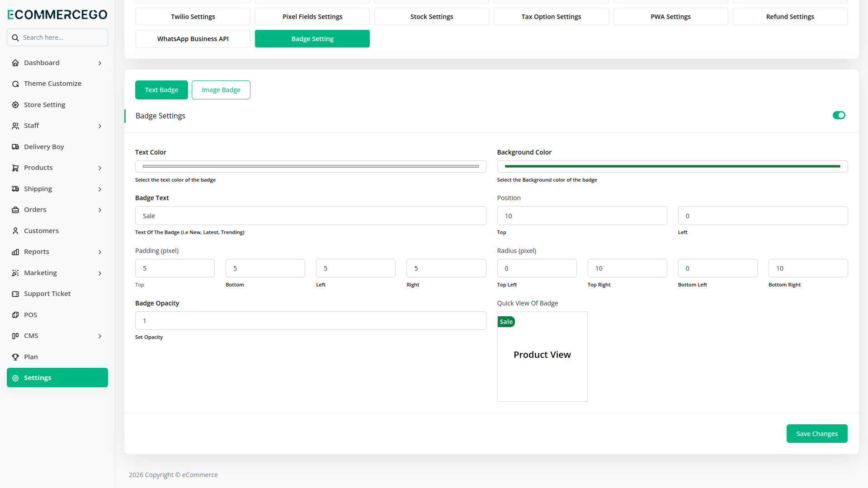The image size is (868, 488).
Task: Expand the Marketing submenu chevron
Action: 100,273
